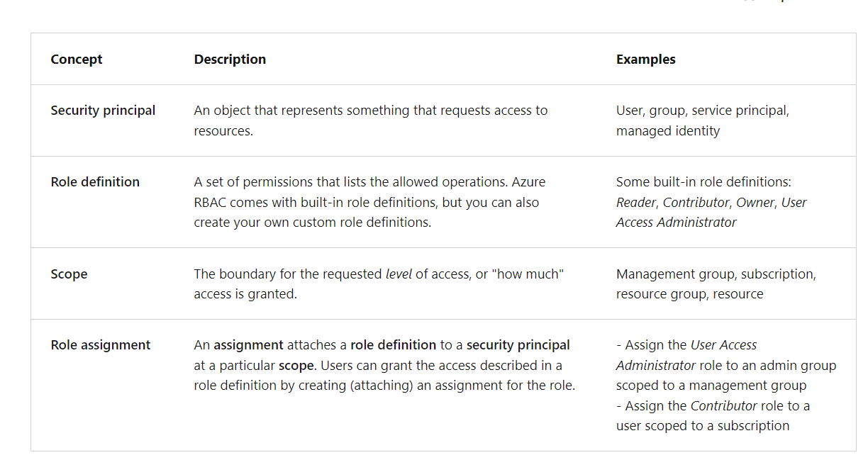Image resolution: width=868 pixels, height=455 pixels.
Task: Click "Some built-in role definitions:" text
Action: (703, 182)
